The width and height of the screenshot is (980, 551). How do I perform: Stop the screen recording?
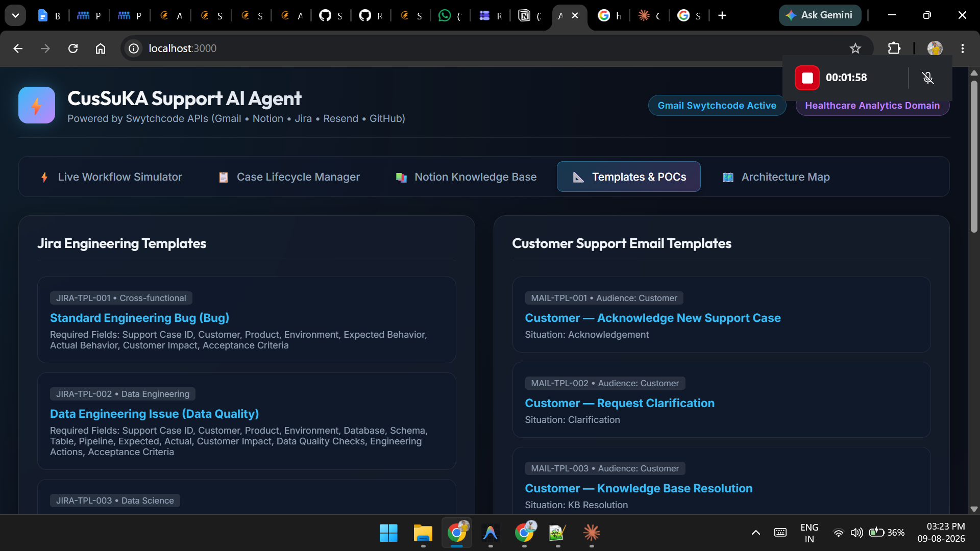(x=807, y=78)
